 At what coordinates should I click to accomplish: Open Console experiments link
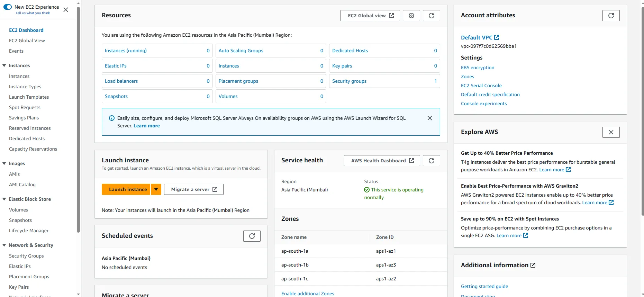[484, 103]
